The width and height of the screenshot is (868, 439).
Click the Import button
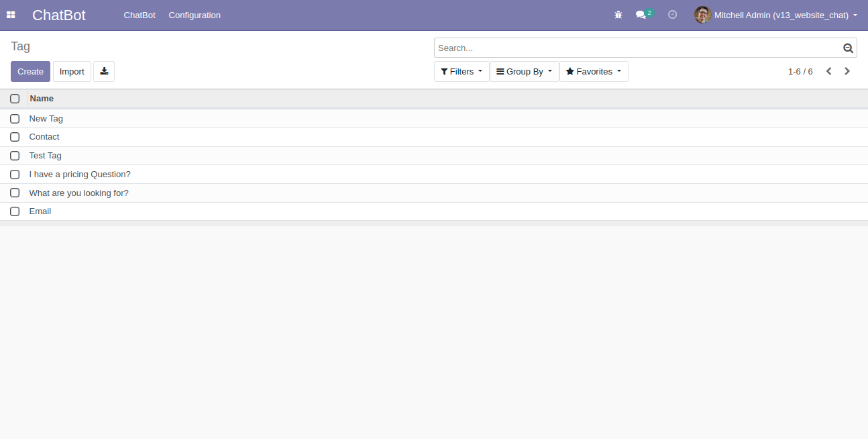(x=72, y=71)
